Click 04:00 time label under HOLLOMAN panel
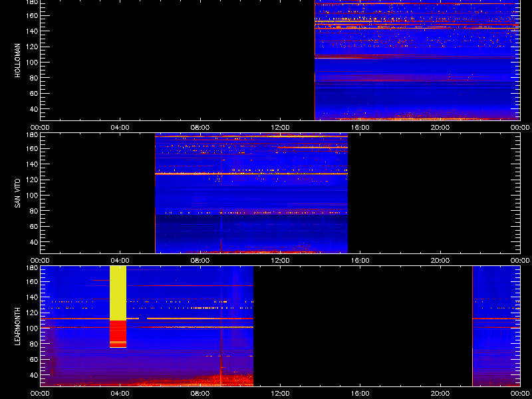 [120, 128]
